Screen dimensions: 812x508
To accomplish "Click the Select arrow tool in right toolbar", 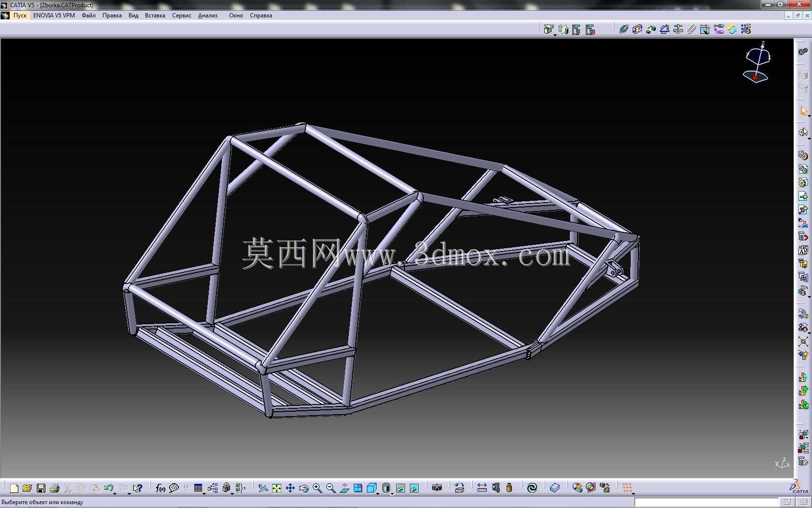I will (x=803, y=111).
